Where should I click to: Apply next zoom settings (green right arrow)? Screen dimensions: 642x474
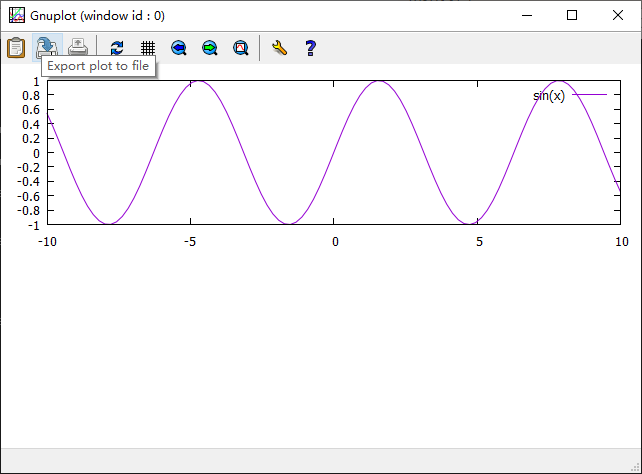(x=210, y=48)
